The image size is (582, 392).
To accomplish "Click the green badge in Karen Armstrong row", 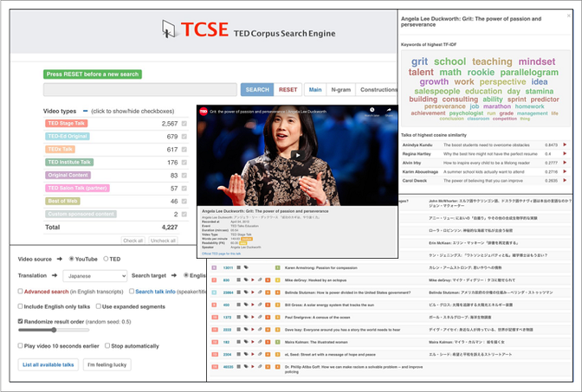I will click(x=277, y=267).
